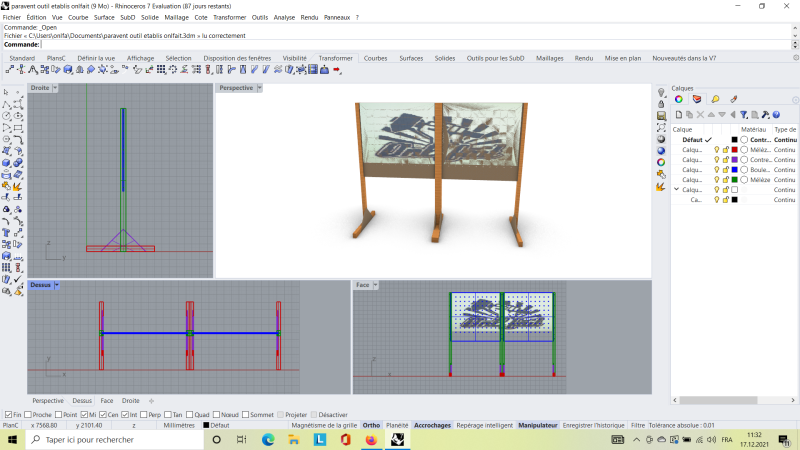Toggle Ortho mode in status bar
The image size is (800, 450).
371,425
